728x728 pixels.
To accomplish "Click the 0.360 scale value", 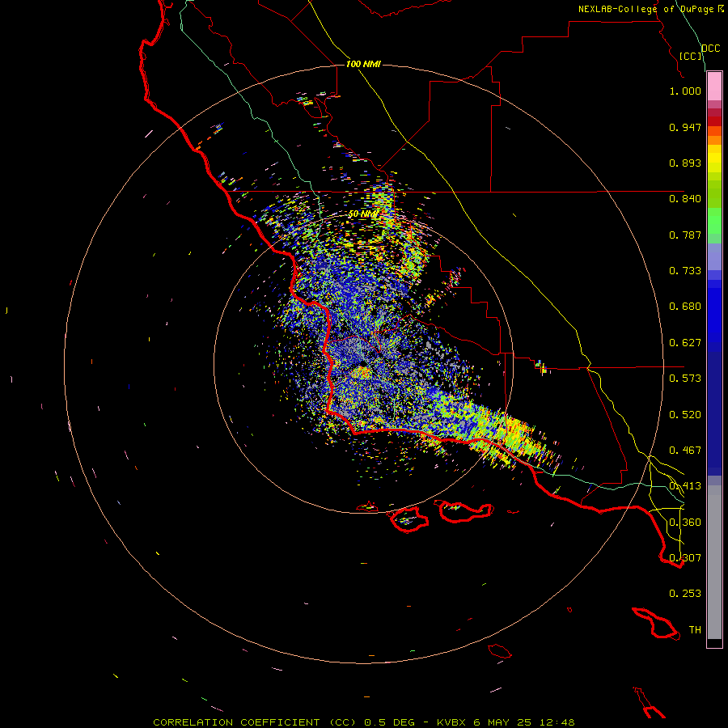I will coord(685,523).
